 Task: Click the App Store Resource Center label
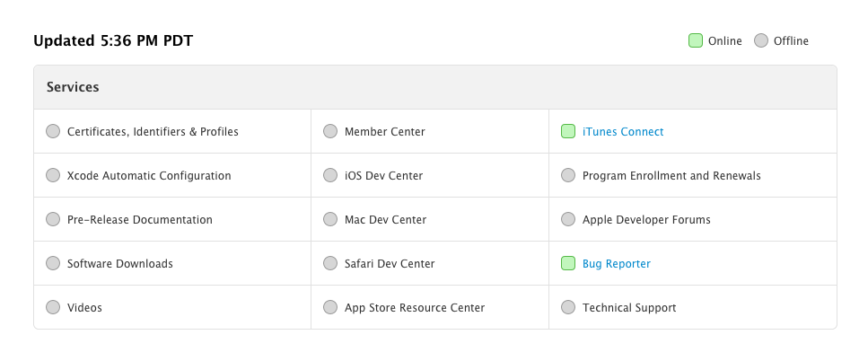414,308
